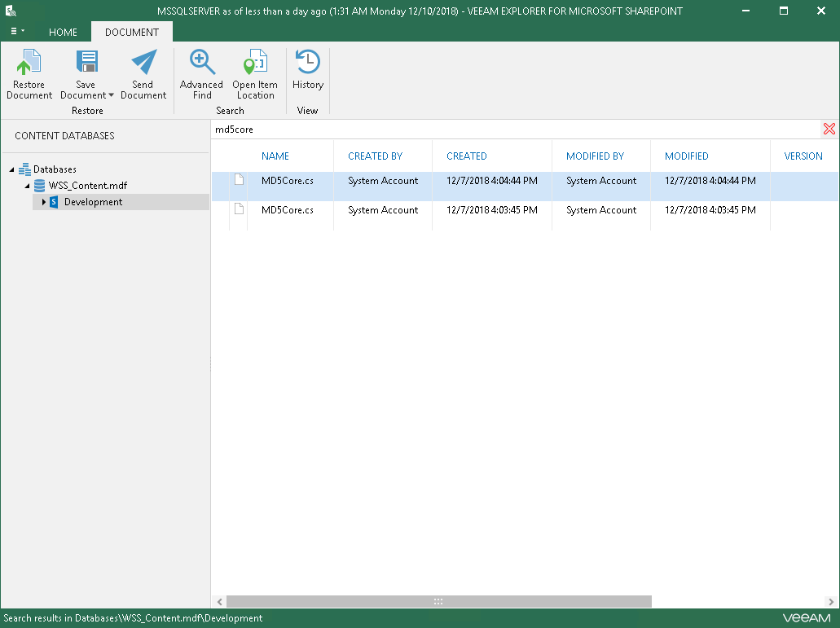Sort by the CREATED column header
The image size is (840, 628).
[467, 156]
